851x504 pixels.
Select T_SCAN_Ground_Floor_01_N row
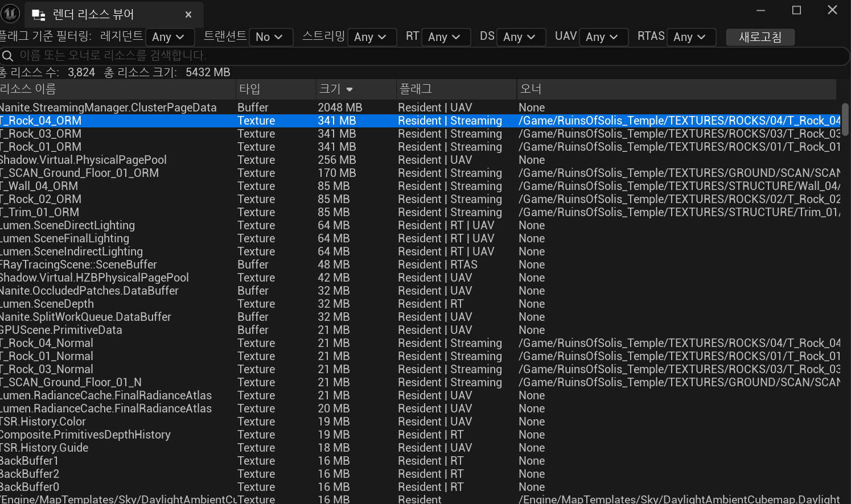pos(420,382)
